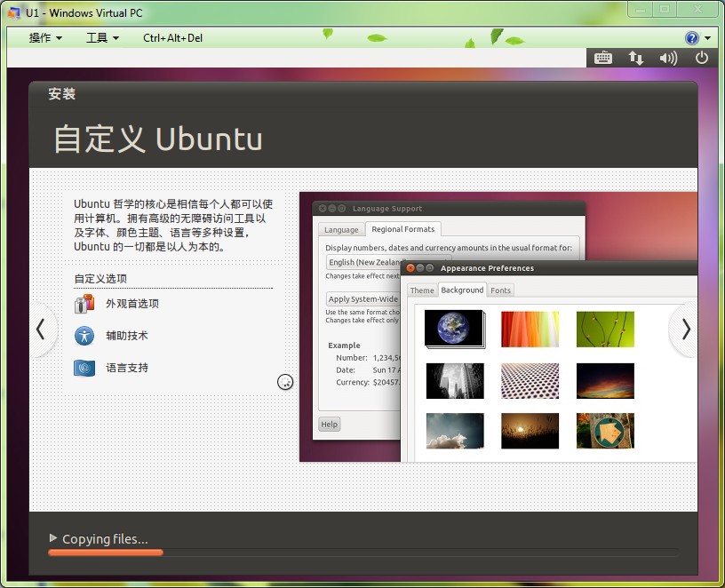The height and width of the screenshot is (588, 725).
Task: Select the Regional Formats tab
Action: (x=403, y=229)
